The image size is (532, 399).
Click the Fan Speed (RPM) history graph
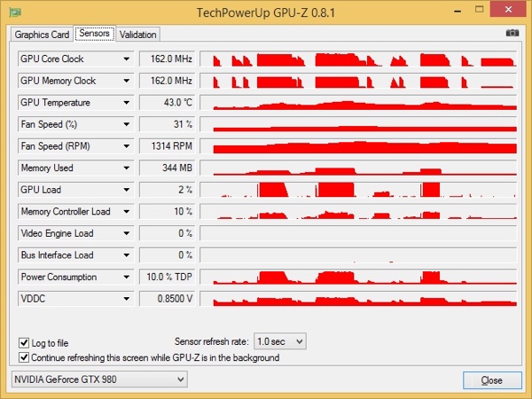click(x=358, y=146)
